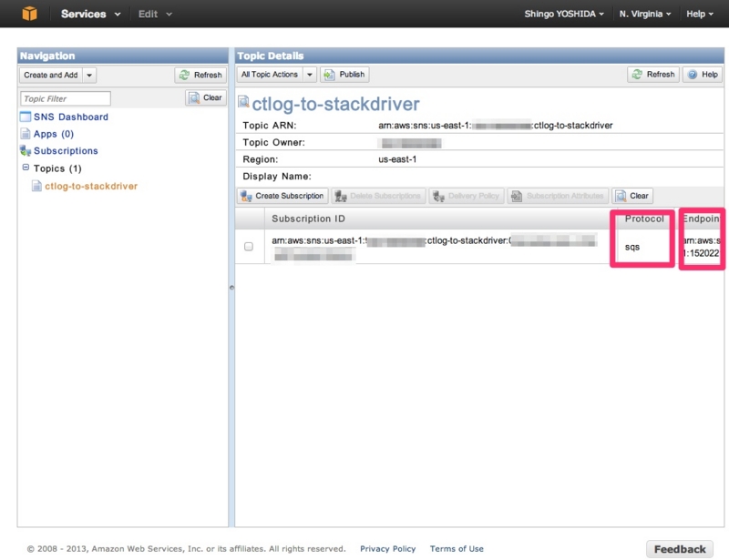729x560 pixels.
Task: Open the Edit menu
Action: 155,14
